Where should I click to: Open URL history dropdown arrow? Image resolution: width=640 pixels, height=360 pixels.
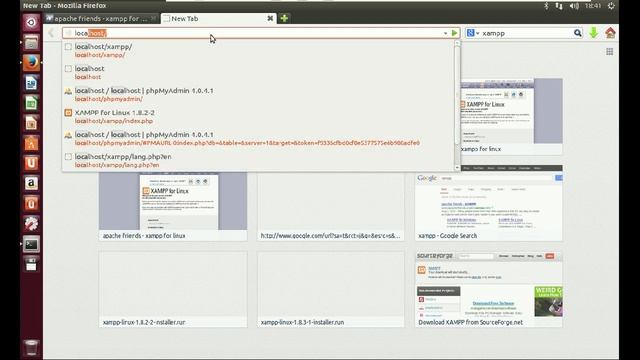[445, 33]
